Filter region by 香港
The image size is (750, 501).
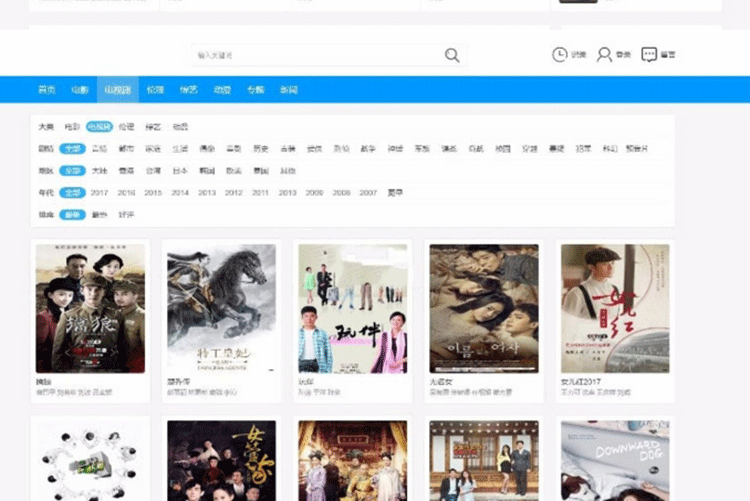[126, 171]
